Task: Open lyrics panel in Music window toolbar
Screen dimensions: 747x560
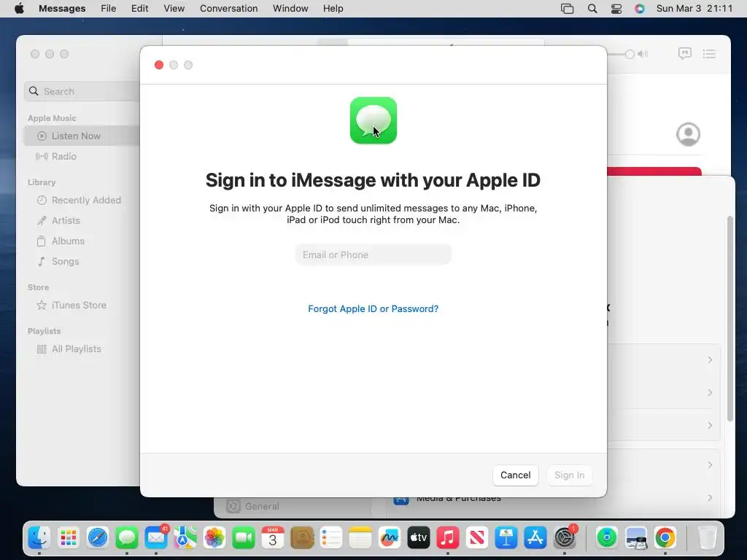Action: pyautogui.click(x=684, y=53)
